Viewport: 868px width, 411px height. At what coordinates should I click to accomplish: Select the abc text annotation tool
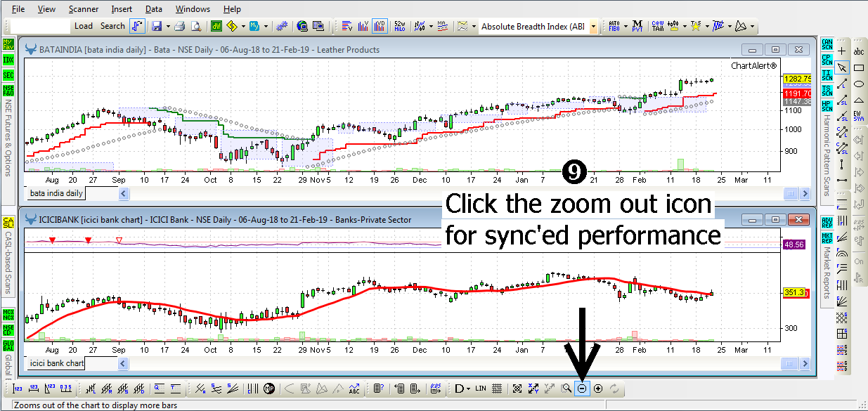click(x=858, y=51)
